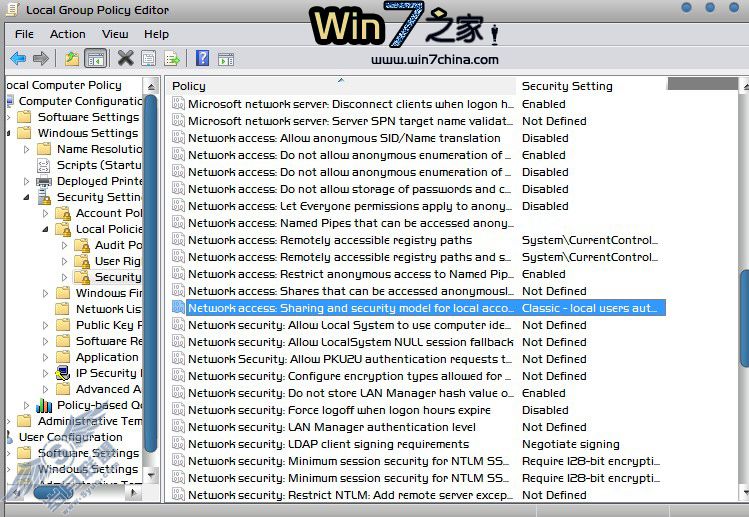Open the Help menu
The width and height of the screenshot is (749, 517).
tap(156, 34)
